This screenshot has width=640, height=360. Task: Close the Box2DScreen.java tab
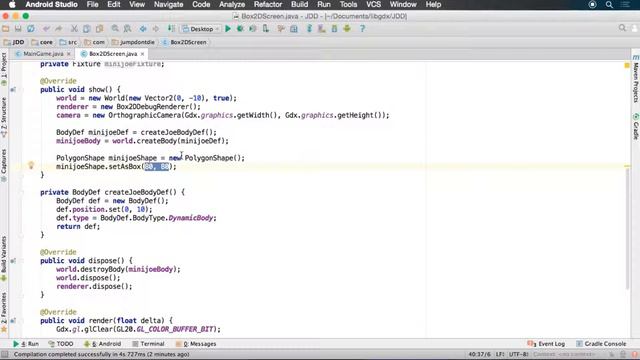pyautogui.click(x=142, y=54)
